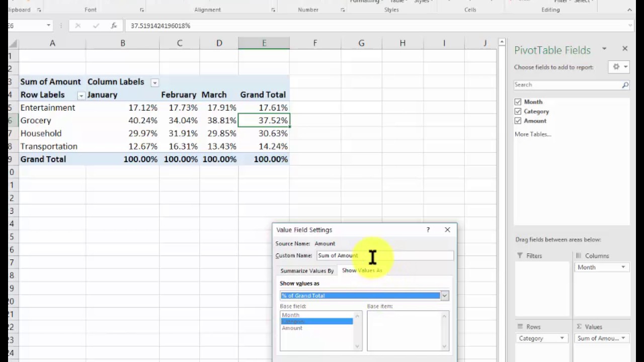Image resolution: width=644 pixels, height=362 pixels.
Task: Select Amount in Base field list
Action: pos(292,328)
